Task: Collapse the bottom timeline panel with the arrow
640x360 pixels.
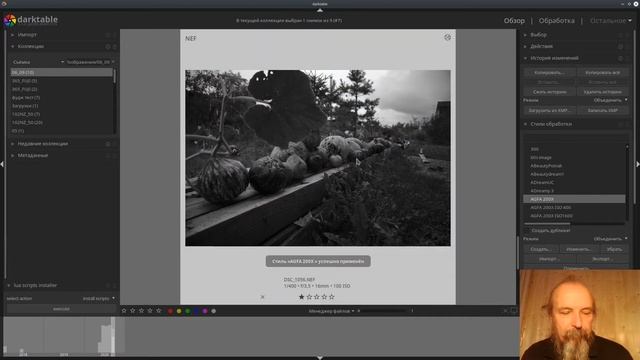Action: pos(320,358)
